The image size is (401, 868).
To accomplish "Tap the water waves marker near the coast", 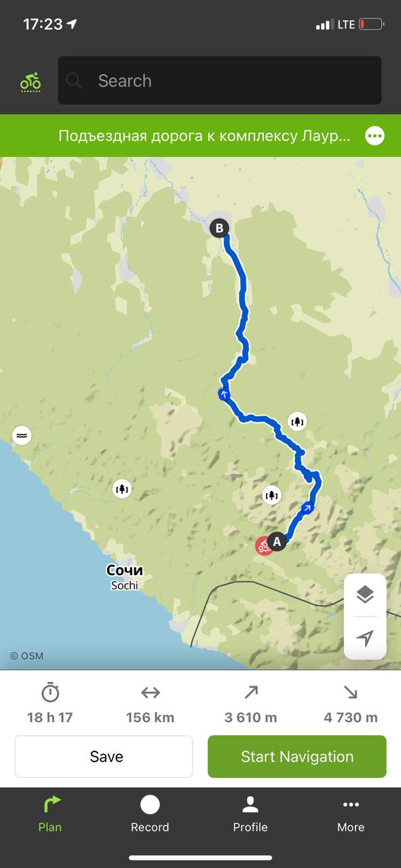I will click(x=22, y=435).
